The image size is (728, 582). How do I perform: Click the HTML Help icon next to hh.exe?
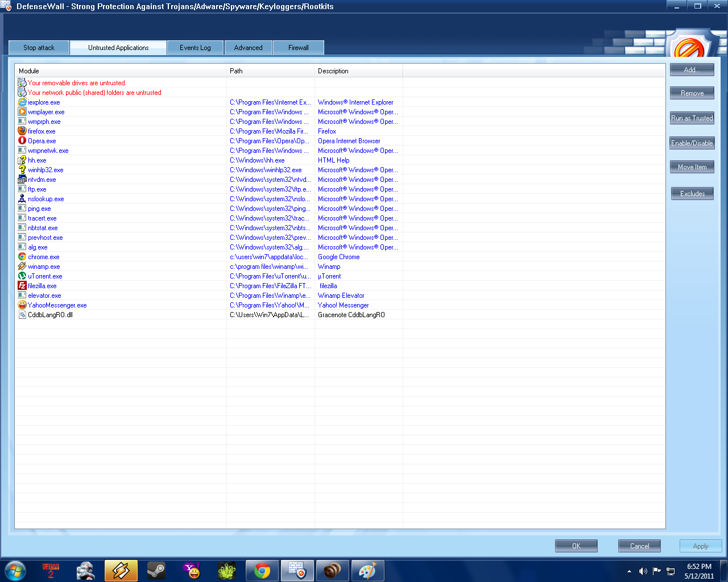coord(22,160)
